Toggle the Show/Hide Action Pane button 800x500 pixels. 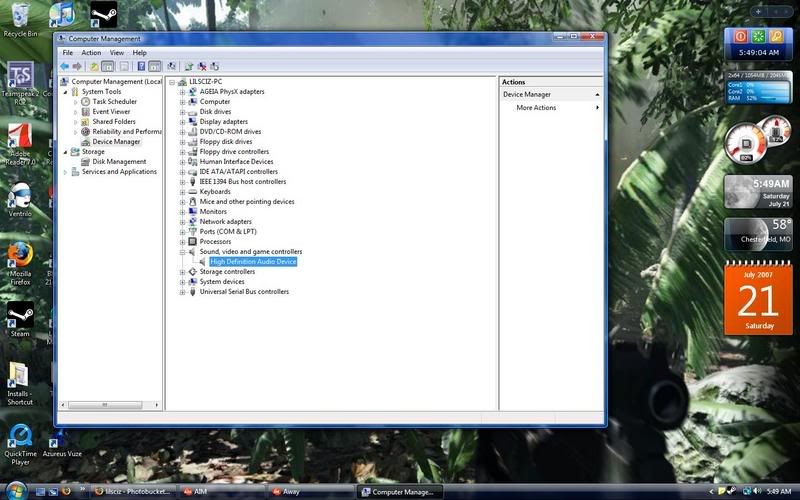(x=155, y=66)
